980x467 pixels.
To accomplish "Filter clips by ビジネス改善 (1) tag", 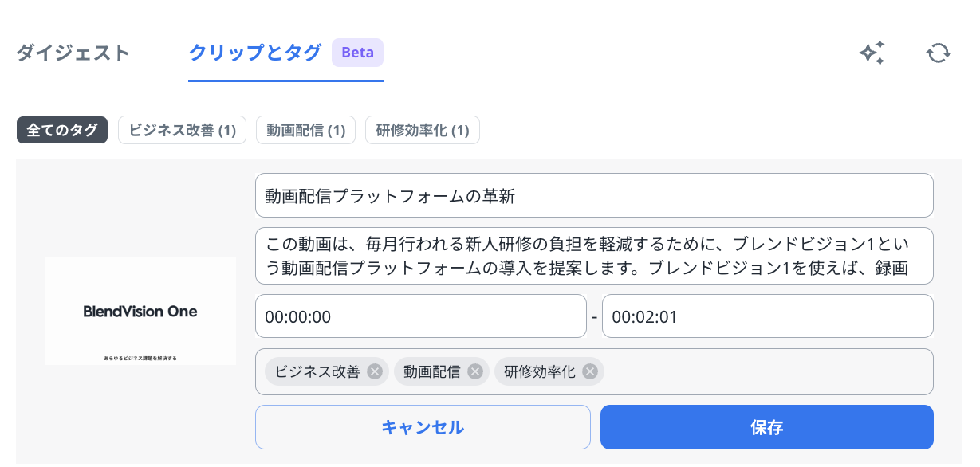I will click(x=182, y=130).
